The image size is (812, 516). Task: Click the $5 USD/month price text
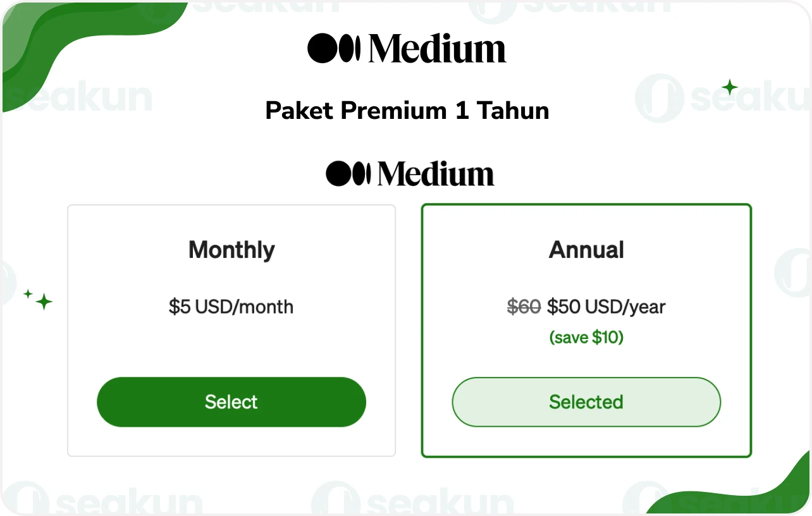[x=231, y=307]
